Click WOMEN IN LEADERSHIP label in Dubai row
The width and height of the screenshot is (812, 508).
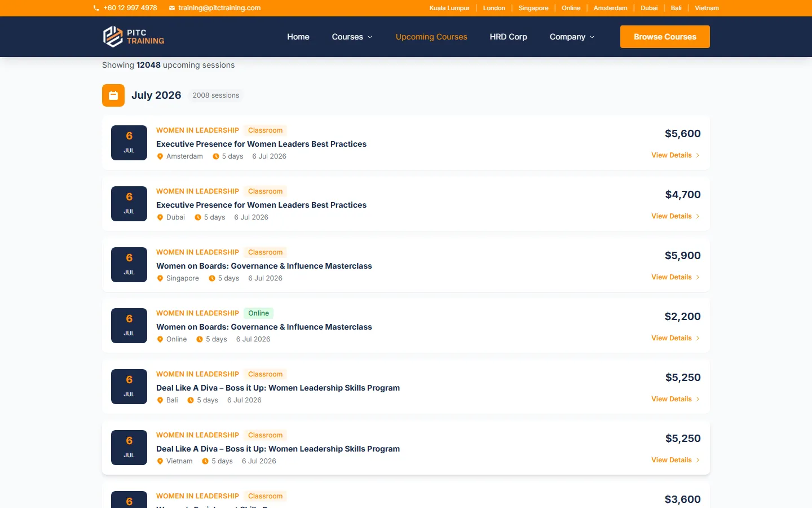(x=197, y=191)
